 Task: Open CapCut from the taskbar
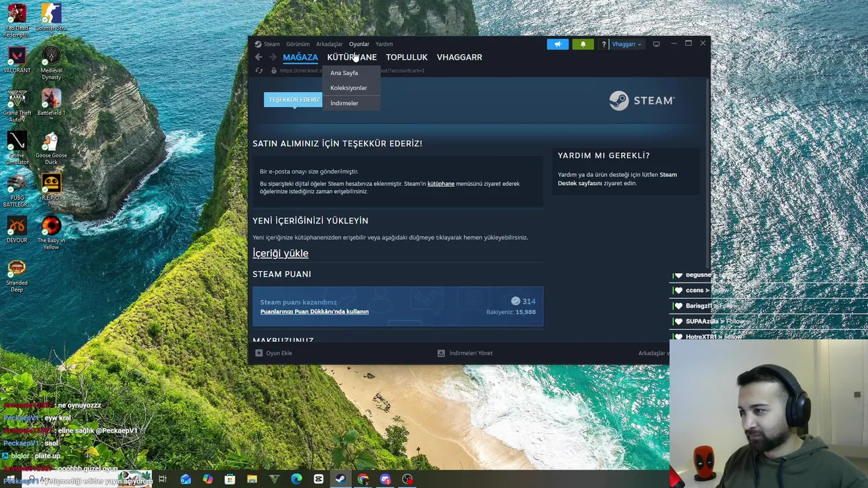click(319, 479)
